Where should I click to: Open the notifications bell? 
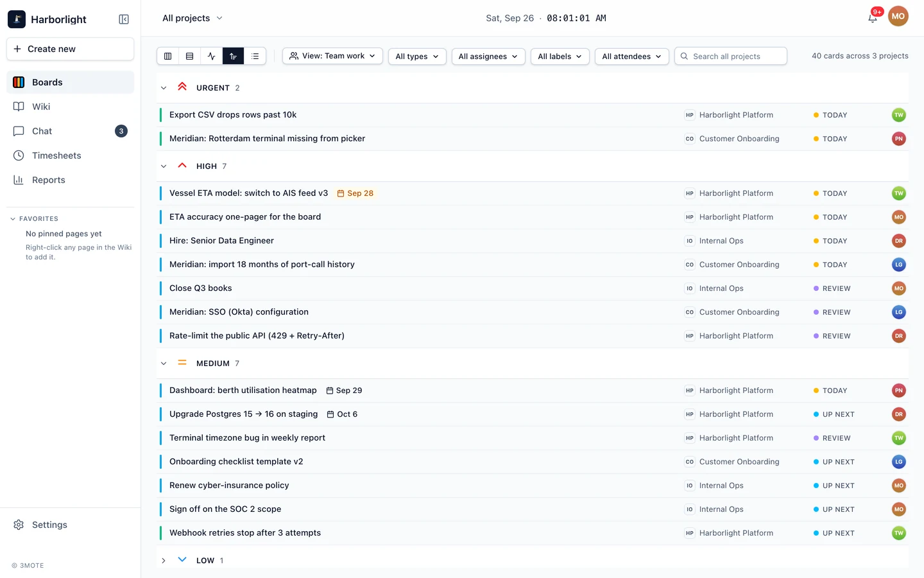pos(873,18)
